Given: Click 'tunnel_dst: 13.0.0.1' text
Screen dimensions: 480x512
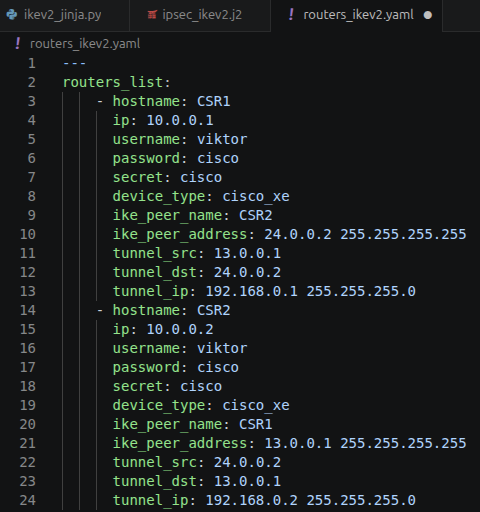Looking at the screenshot, I should (197, 481).
